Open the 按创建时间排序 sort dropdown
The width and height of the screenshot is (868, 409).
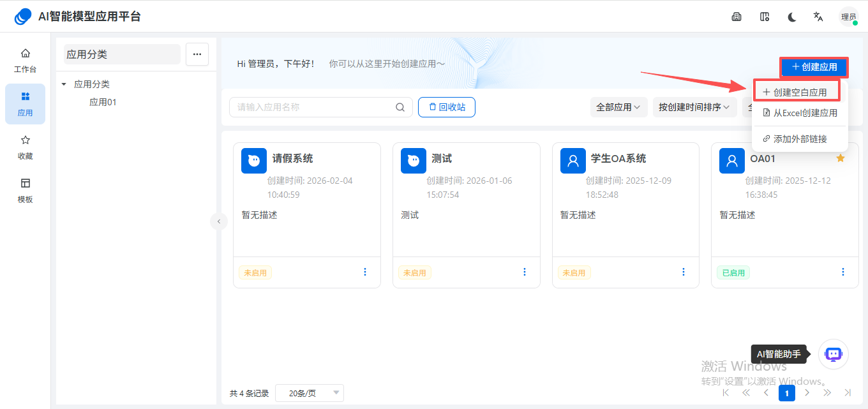click(694, 107)
